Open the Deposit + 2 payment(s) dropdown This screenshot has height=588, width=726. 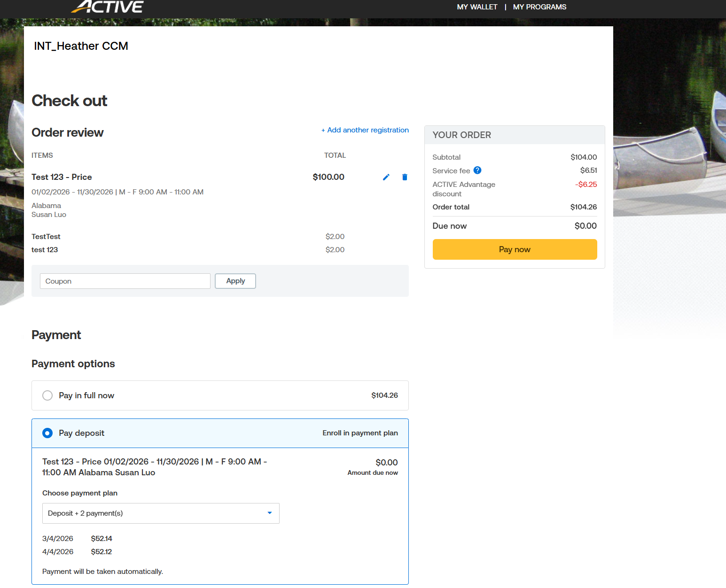pyautogui.click(x=161, y=513)
